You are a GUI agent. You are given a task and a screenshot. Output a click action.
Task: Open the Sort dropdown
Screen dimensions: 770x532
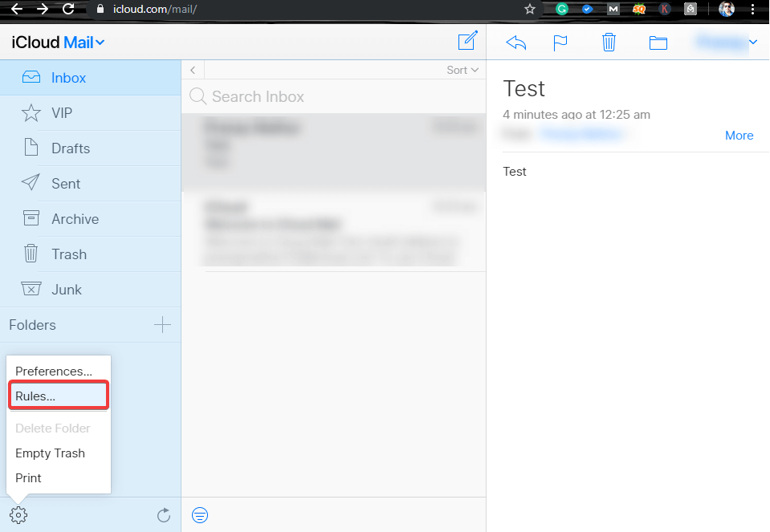pos(462,70)
